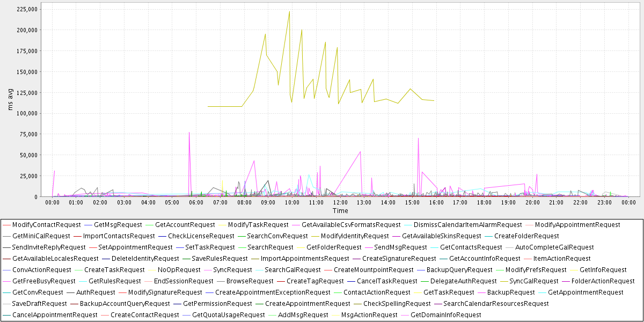Select the cyan line swatch beside GetRulesRequest
This screenshot has height=322, width=644.
coord(83,281)
